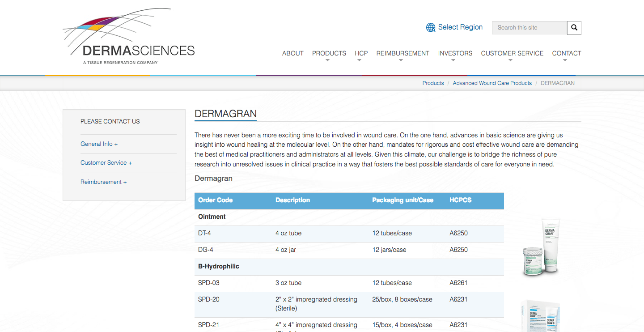
Task: Expand Customer Service + in sidebar
Action: point(106,163)
